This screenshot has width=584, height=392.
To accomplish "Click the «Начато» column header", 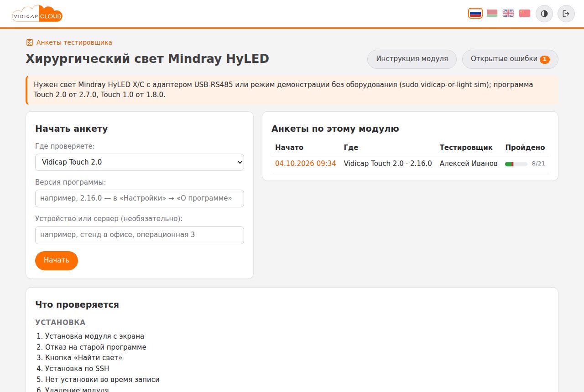I will [289, 148].
